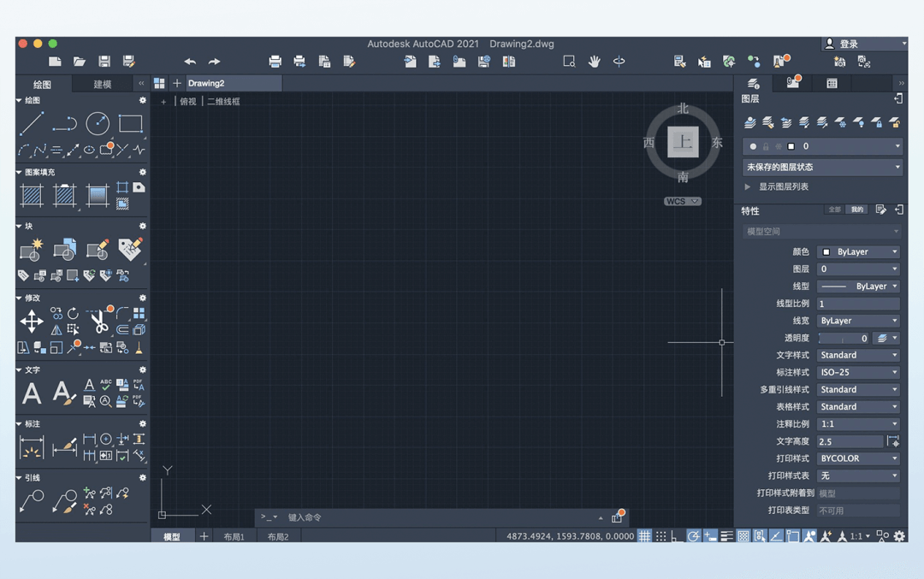The height and width of the screenshot is (579, 924).
Task: Click the Undo arrow
Action: (x=190, y=62)
